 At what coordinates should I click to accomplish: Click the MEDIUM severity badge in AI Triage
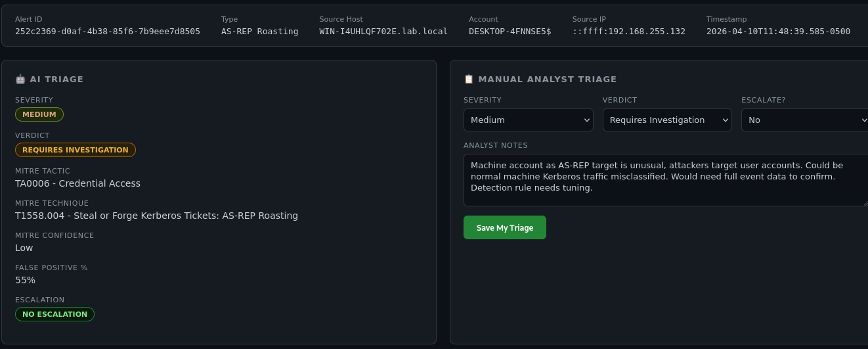[39, 114]
